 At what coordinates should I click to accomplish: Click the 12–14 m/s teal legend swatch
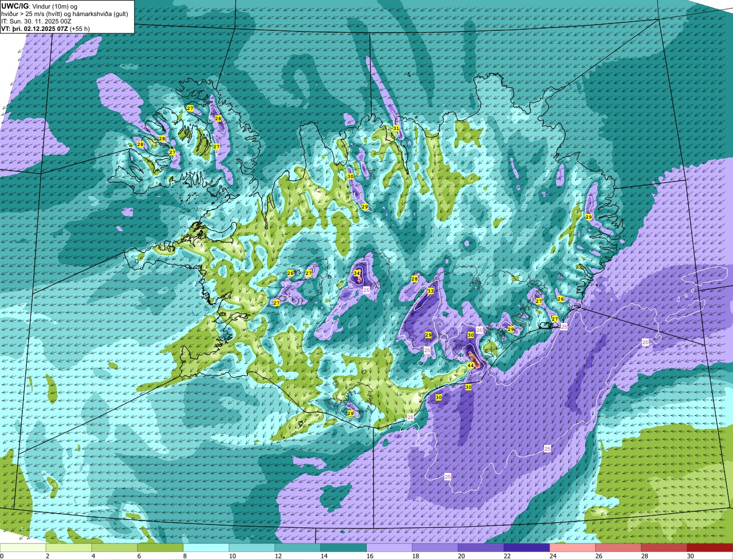point(298,547)
